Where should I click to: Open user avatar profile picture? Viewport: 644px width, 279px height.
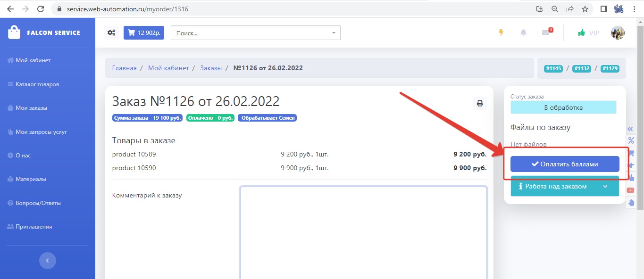[618, 33]
